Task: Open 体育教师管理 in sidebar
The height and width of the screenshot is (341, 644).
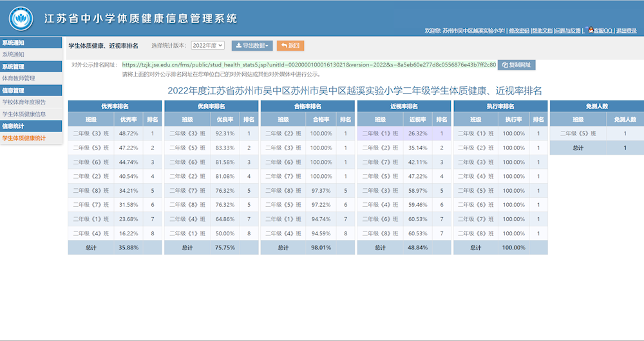Action: [31, 78]
